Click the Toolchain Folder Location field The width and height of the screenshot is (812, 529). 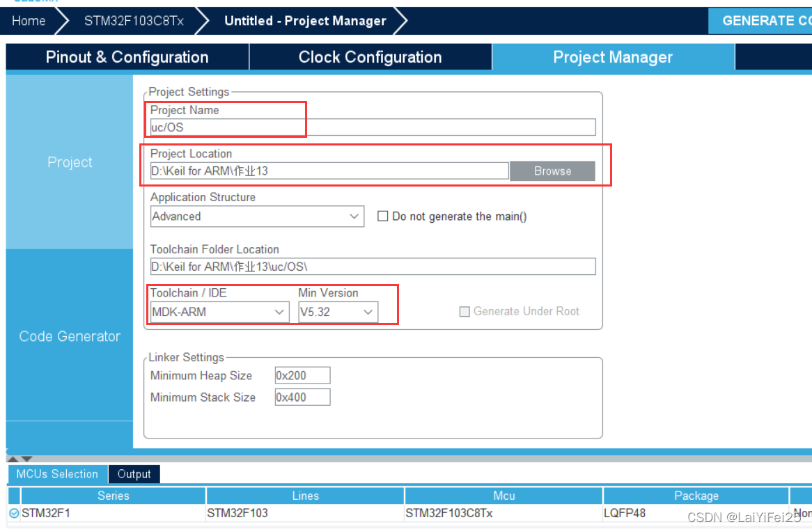click(373, 267)
